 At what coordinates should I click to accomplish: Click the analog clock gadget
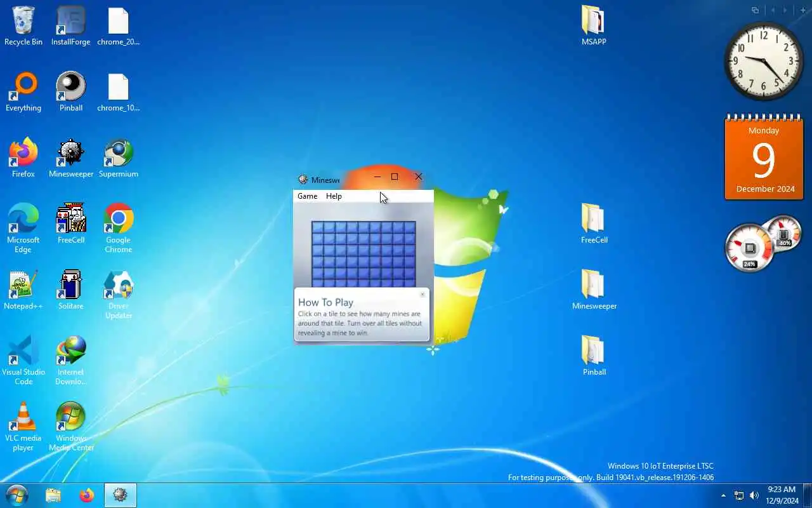click(764, 61)
